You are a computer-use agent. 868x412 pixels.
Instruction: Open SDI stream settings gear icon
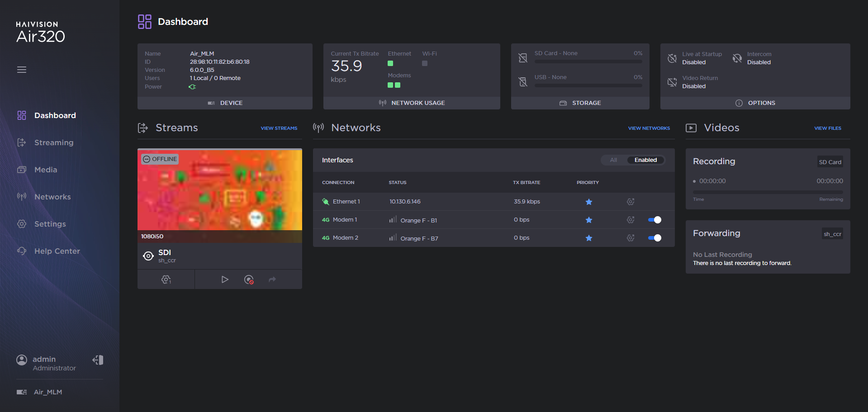pyautogui.click(x=166, y=279)
